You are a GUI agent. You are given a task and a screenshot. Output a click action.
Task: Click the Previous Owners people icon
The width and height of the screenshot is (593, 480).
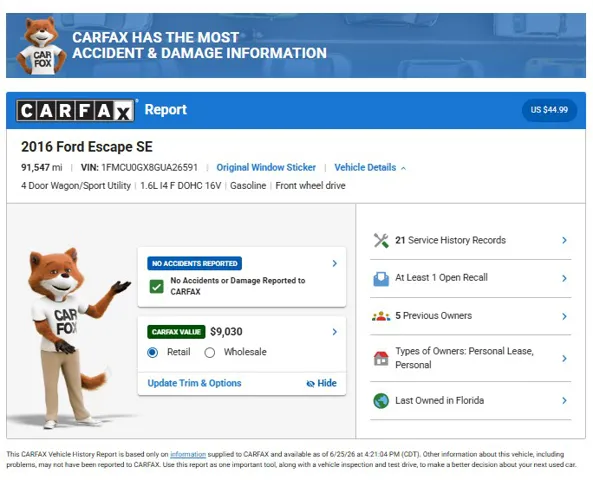click(381, 316)
